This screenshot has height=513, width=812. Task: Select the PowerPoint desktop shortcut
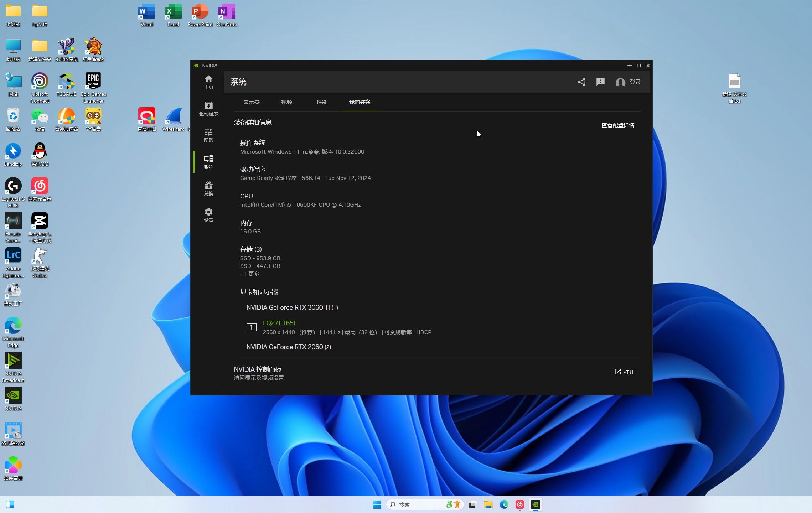coord(200,15)
